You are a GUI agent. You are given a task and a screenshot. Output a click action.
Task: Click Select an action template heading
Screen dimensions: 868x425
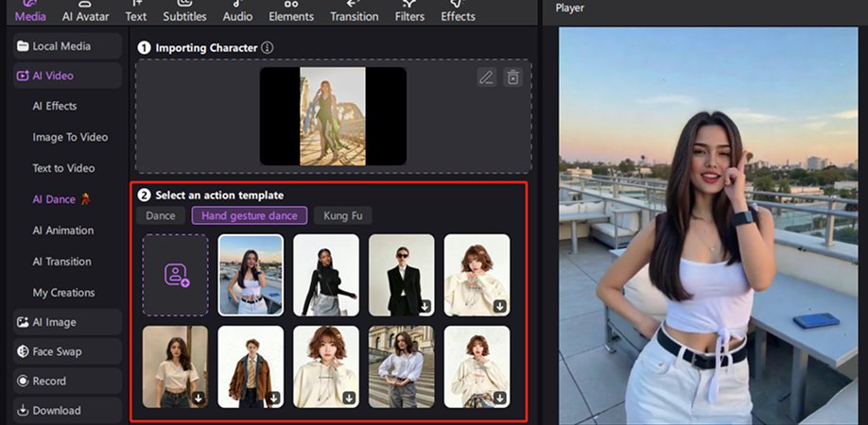click(x=219, y=195)
